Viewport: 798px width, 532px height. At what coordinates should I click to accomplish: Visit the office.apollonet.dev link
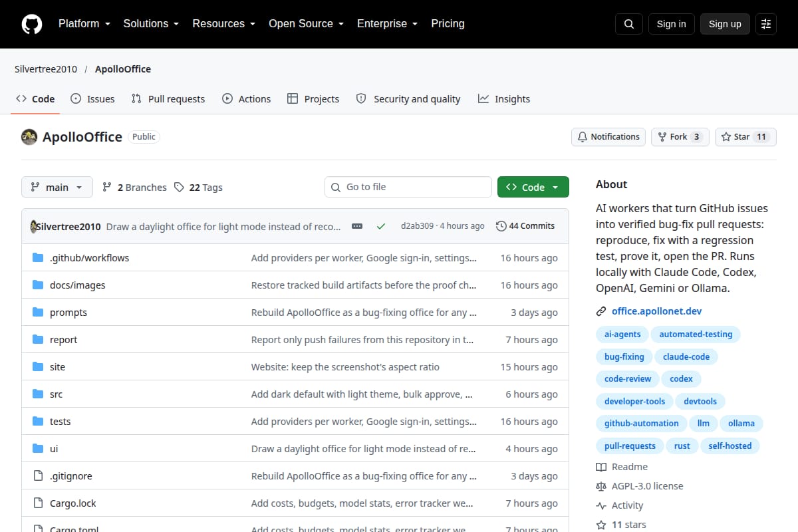656,311
